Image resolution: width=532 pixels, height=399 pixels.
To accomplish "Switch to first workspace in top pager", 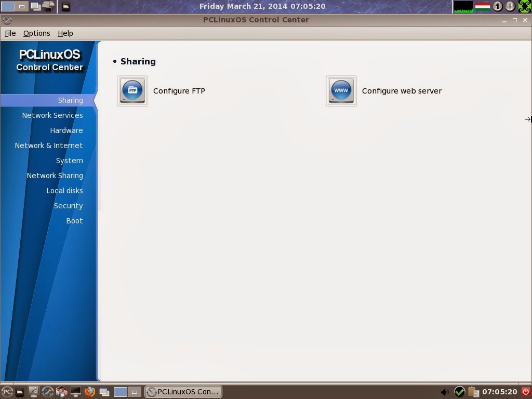I will pos(7,6).
